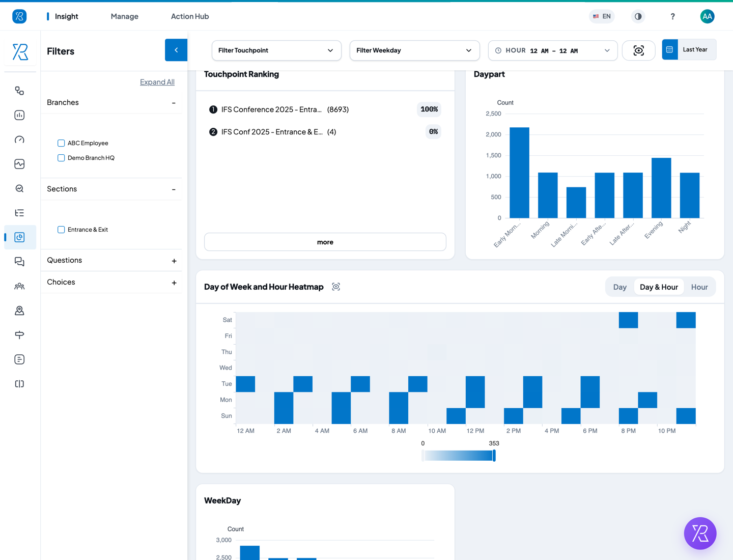
Task: Open the people group sidebar icon
Action: (19, 286)
